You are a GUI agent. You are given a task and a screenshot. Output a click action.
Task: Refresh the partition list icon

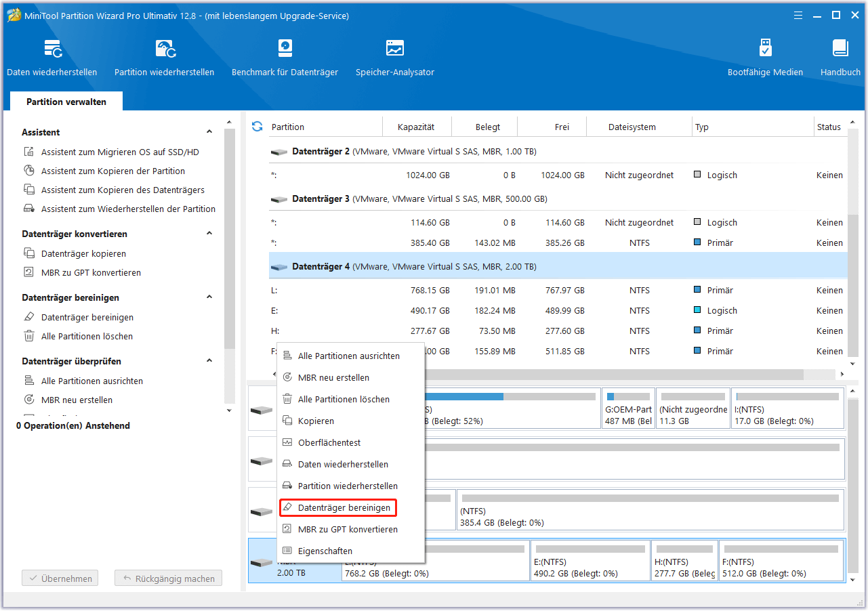257,127
